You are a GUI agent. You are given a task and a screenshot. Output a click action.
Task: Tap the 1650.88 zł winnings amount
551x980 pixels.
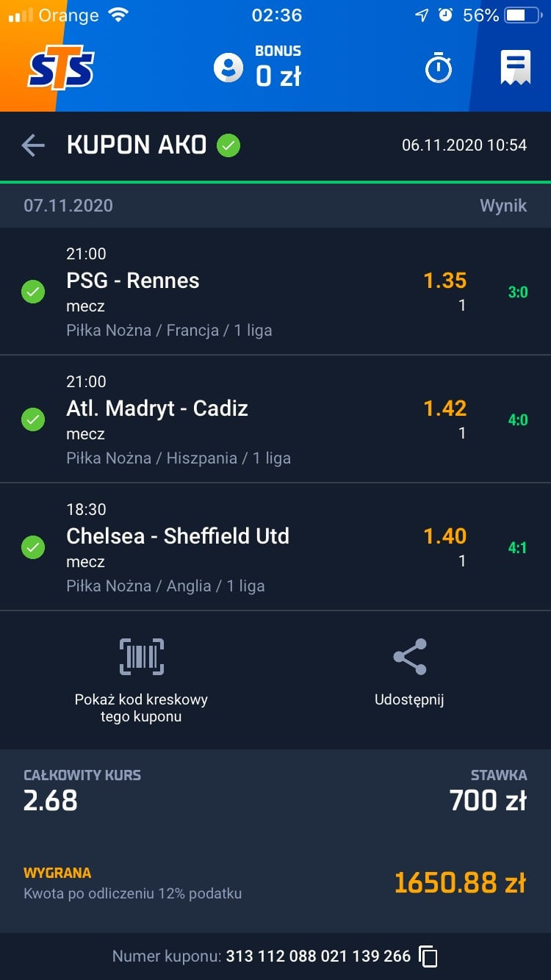(x=460, y=882)
